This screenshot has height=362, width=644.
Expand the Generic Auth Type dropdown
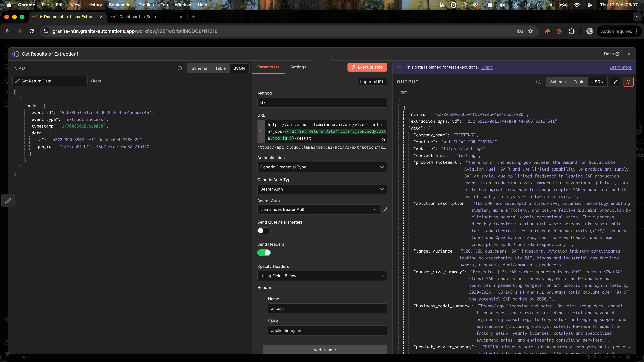coord(322,189)
